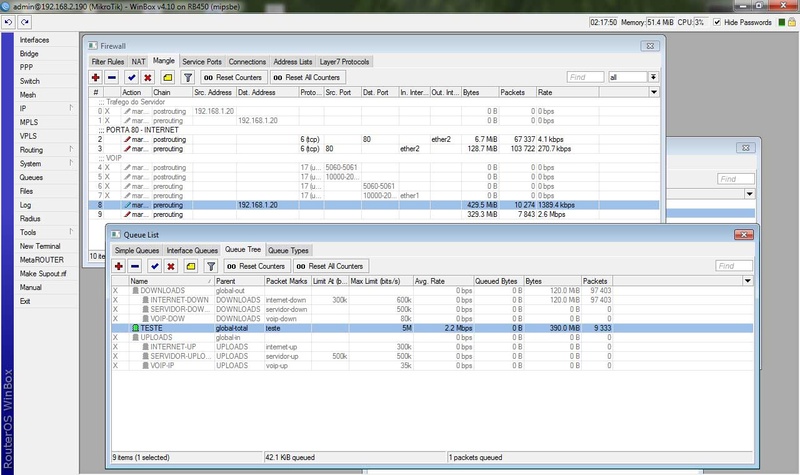
Task: Click the red plus Add button in Firewall toolbar
Action: (96, 77)
